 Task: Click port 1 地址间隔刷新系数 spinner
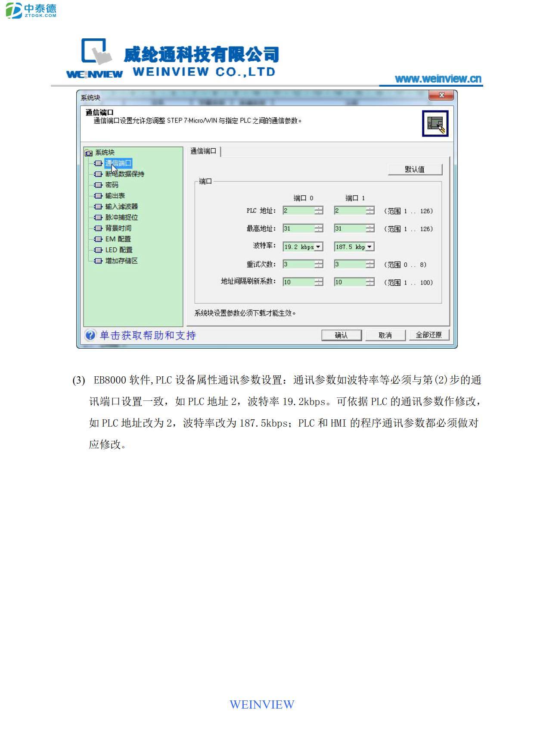(x=370, y=282)
